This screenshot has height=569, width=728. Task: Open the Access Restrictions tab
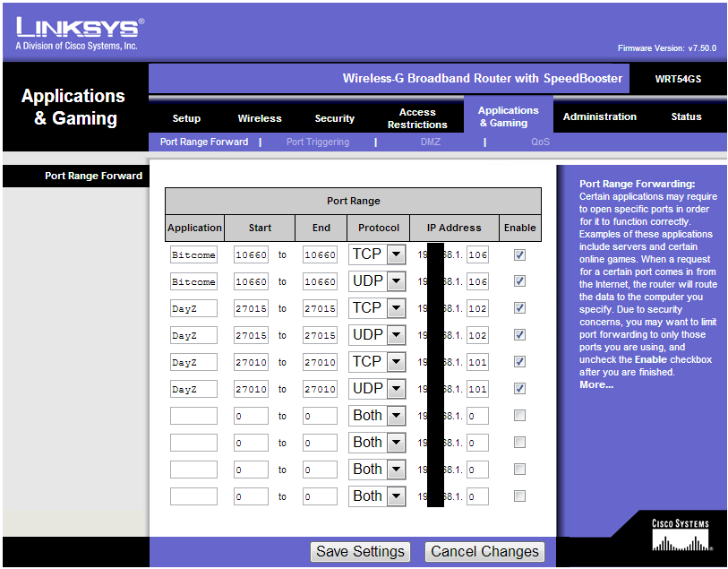417,118
